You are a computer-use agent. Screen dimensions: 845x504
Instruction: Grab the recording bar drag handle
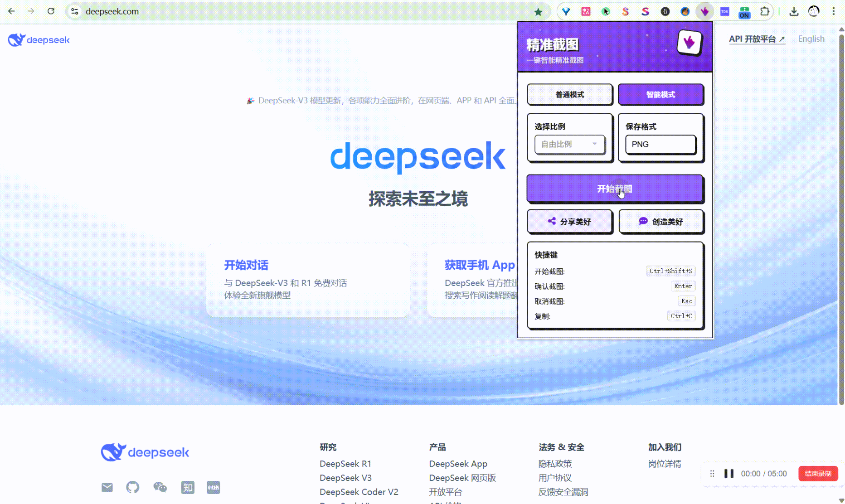[712, 474]
